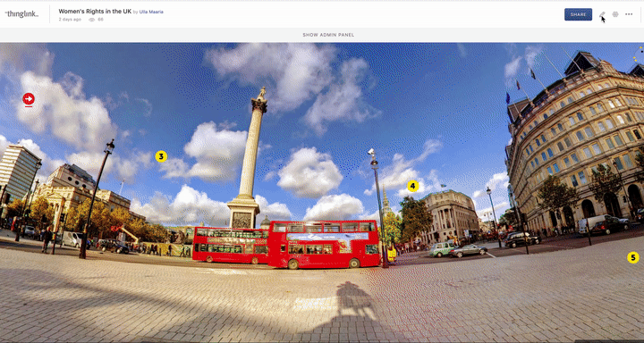Click the 2 days ago timestamp
Image resolution: width=644 pixels, height=343 pixels.
tap(70, 20)
